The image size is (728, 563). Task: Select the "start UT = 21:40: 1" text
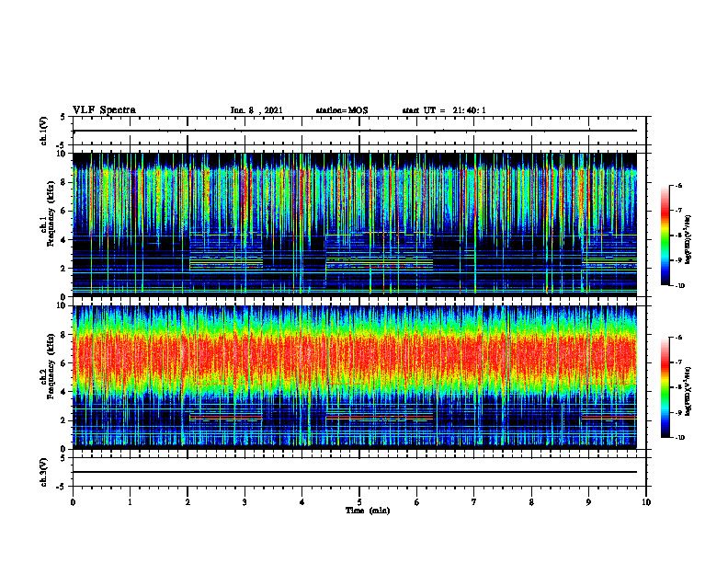(444, 110)
